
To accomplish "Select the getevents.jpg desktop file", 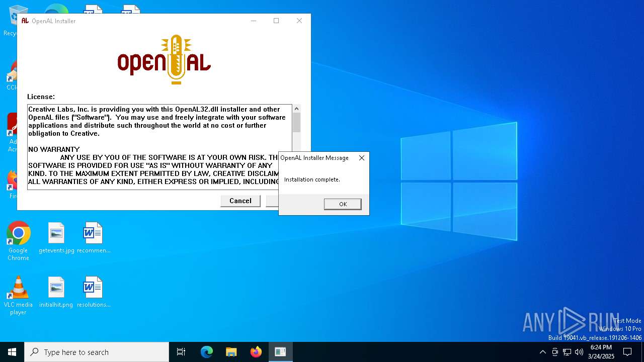I will pyautogui.click(x=56, y=238).
